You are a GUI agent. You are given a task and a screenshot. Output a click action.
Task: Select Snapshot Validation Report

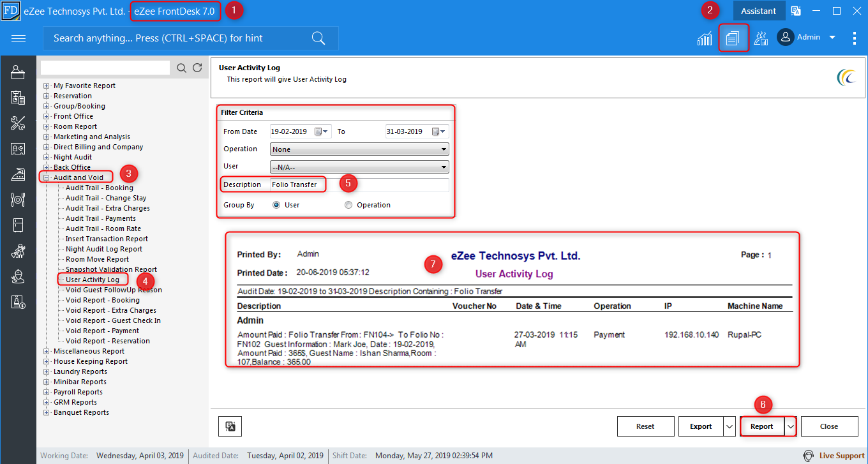[111, 269]
